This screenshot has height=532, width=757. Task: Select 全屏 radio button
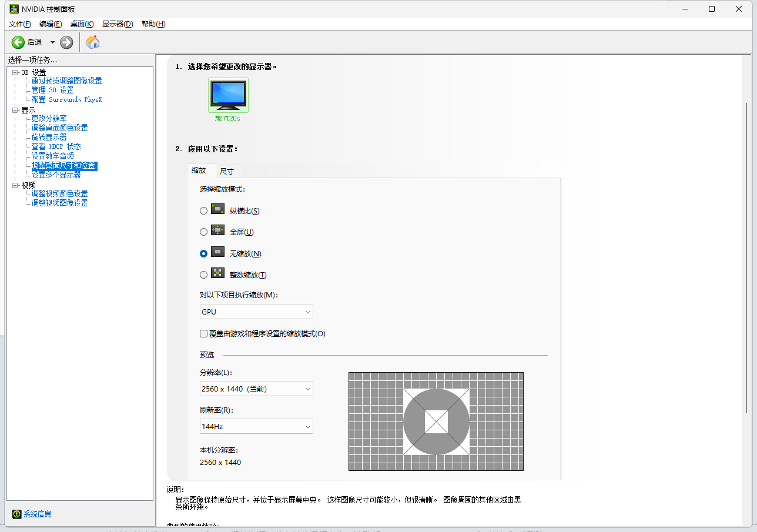coord(204,232)
